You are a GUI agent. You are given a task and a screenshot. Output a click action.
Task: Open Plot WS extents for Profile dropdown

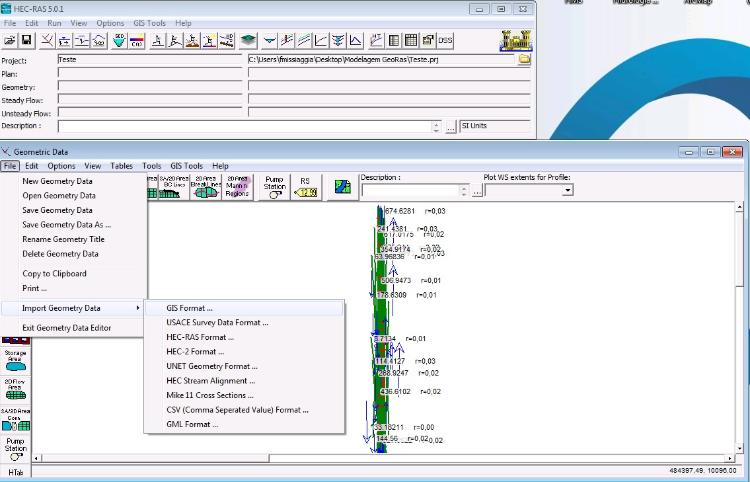[x=567, y=190]
